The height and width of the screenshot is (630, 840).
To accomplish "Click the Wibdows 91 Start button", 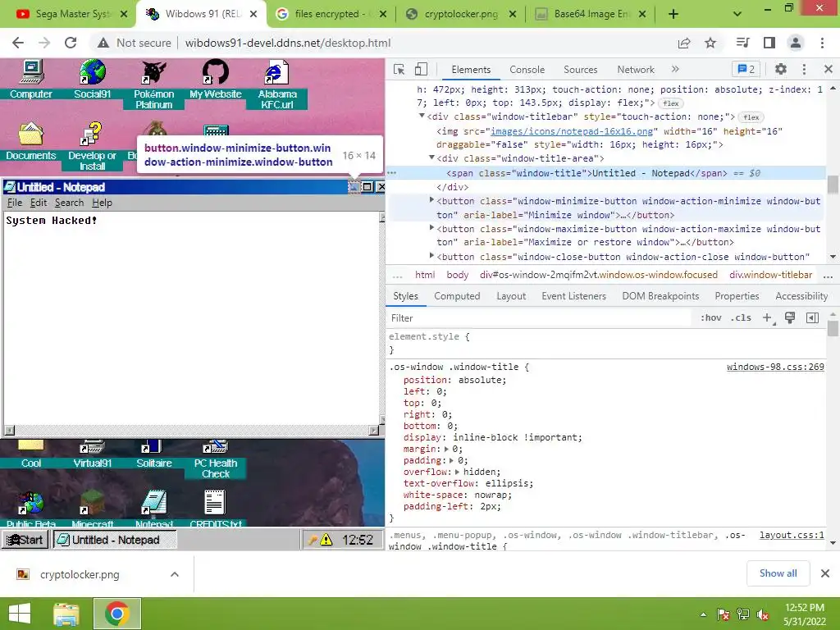I will 25,540.
